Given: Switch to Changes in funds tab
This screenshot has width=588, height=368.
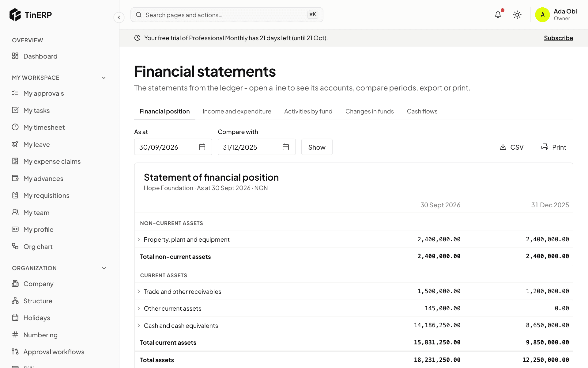Looking at the screenshot, I should click(370, 111).
